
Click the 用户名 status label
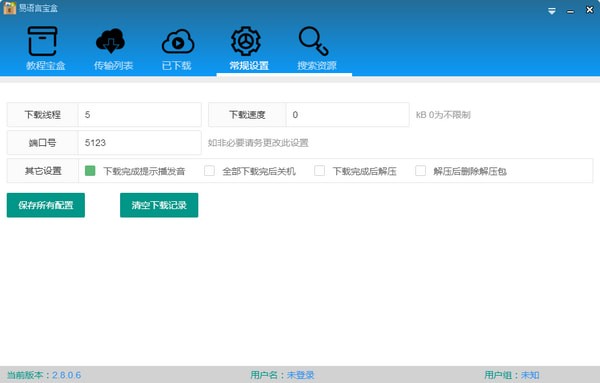(x=264, y=375)
